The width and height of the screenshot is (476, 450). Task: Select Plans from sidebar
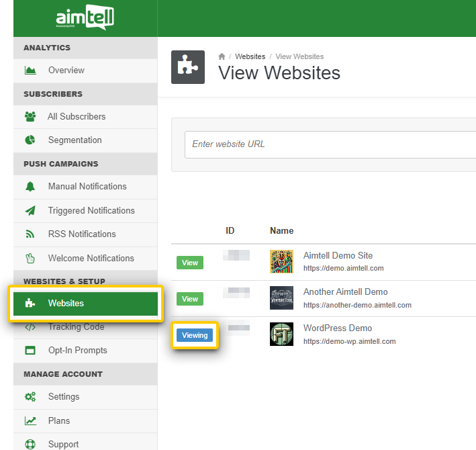(59, 421)
